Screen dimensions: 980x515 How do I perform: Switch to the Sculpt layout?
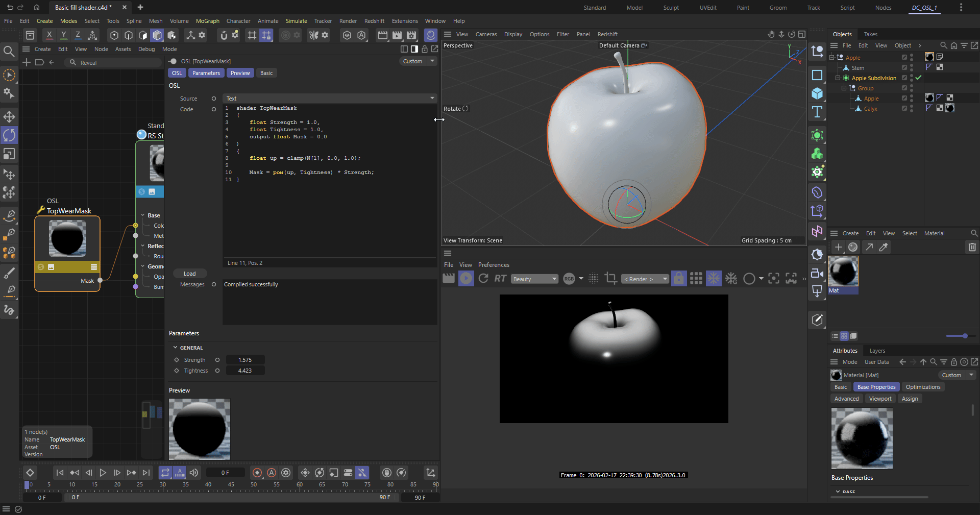671,8
